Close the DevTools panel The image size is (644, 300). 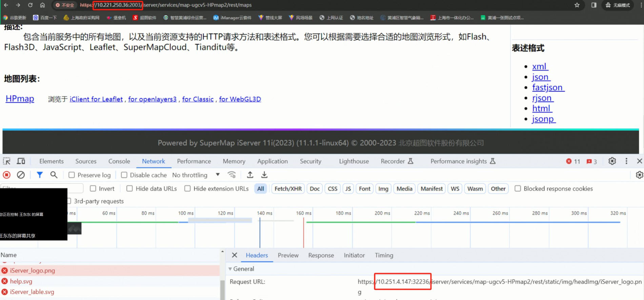pyautogui.click(x=640, y=161)
